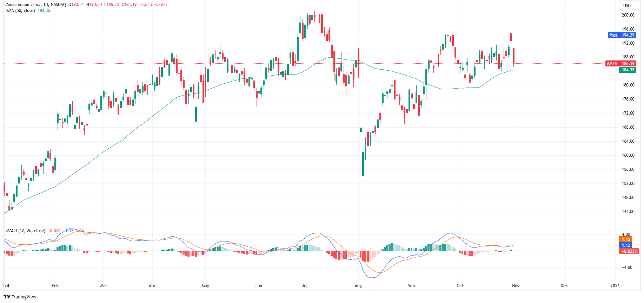644x303 pixels.
Task: Click the Oct time axis label
Action: point(460,286)
